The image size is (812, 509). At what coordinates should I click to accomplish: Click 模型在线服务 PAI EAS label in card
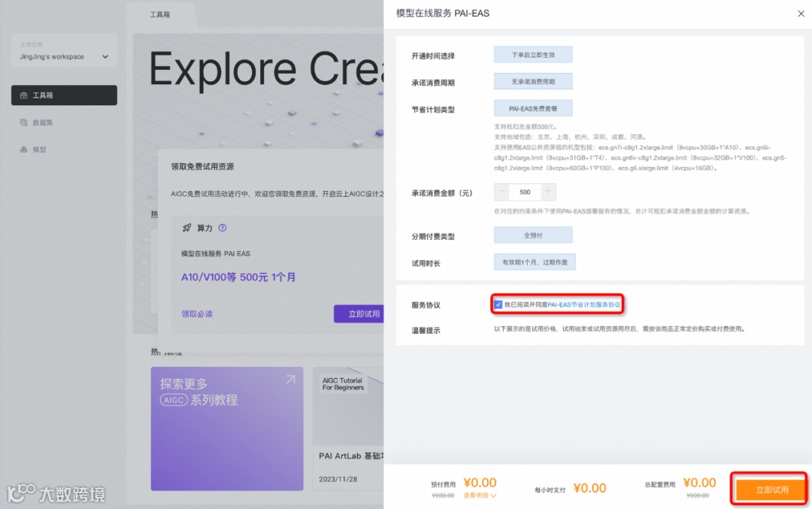[x=216, y=253]
